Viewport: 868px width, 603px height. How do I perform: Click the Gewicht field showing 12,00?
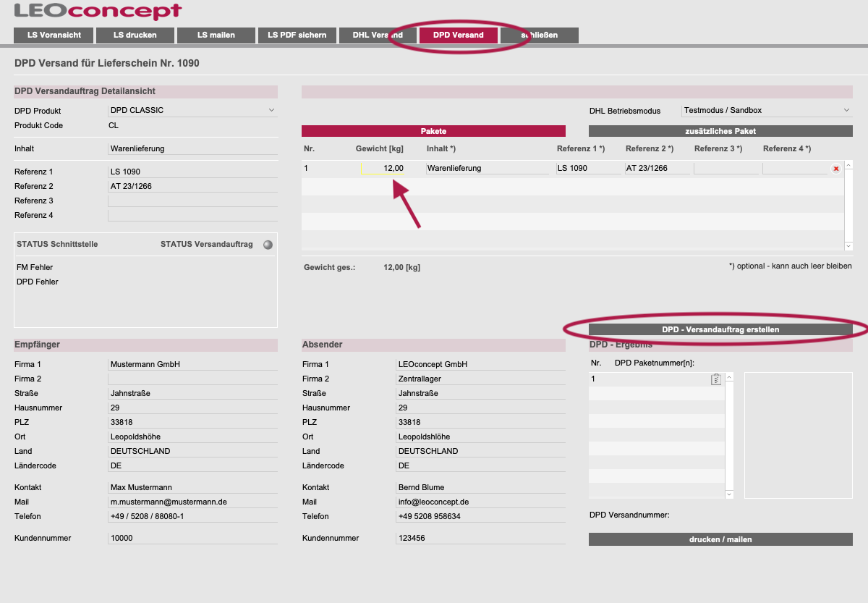click(x=383, y=168)
